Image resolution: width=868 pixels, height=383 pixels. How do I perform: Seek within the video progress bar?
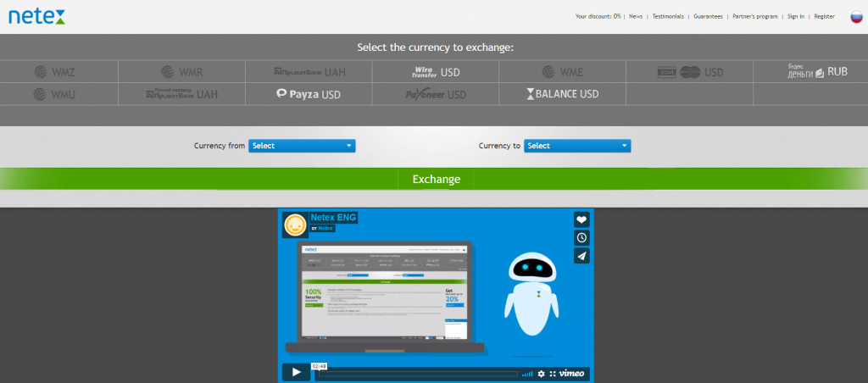418,375
